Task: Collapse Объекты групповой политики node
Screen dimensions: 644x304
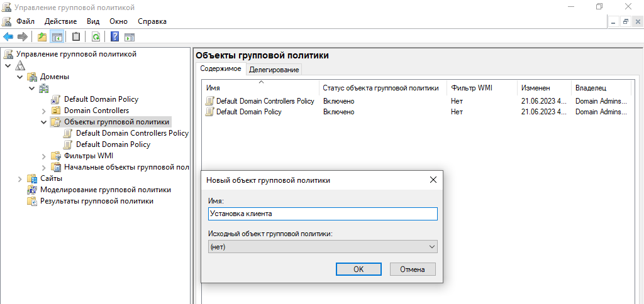Action: tap(45, 122)
